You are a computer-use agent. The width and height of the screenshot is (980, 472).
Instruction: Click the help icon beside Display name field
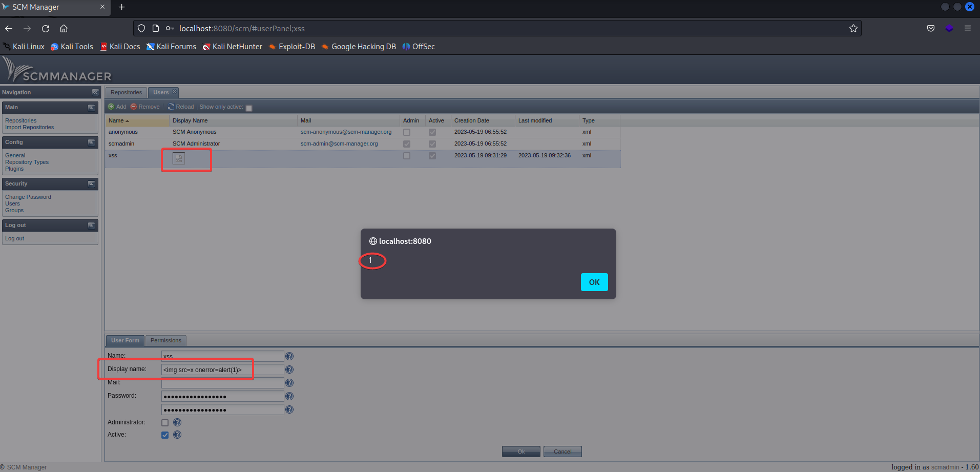pyautogui.click(x=289, y=369)
